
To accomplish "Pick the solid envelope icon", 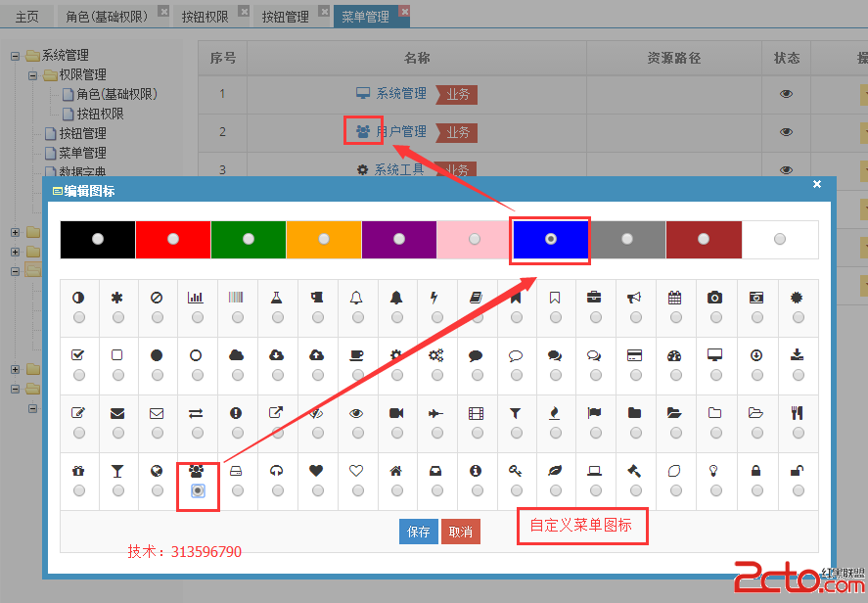I will (117, 413).
